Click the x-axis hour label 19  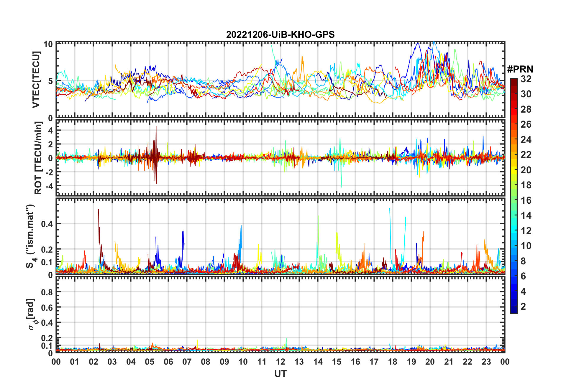pos(411,362)
